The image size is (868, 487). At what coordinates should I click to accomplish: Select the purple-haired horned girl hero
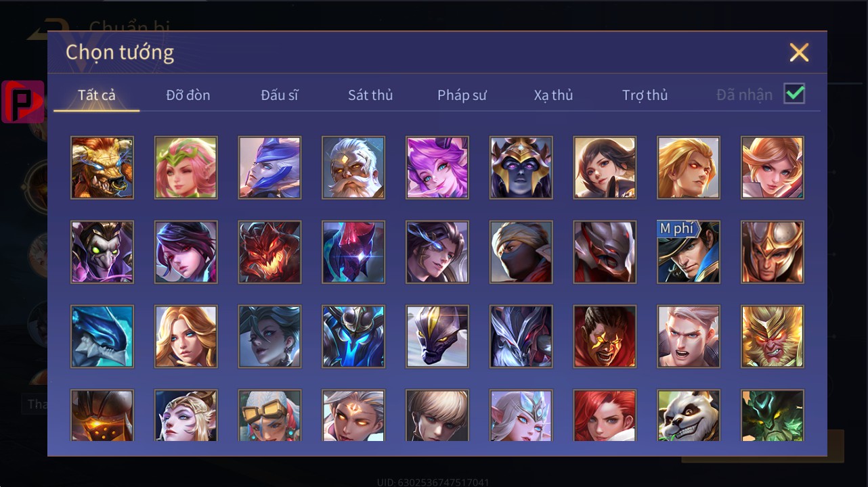tap(437, 168)
